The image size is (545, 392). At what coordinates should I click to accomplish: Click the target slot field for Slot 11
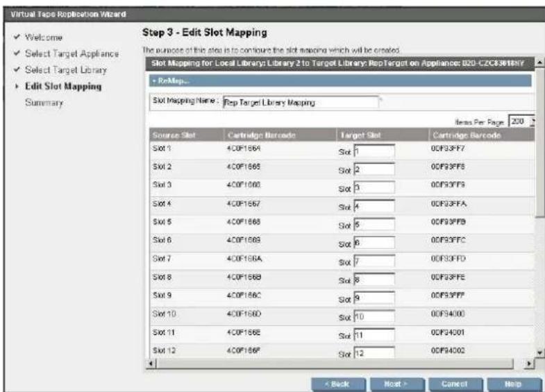point(374,334)
